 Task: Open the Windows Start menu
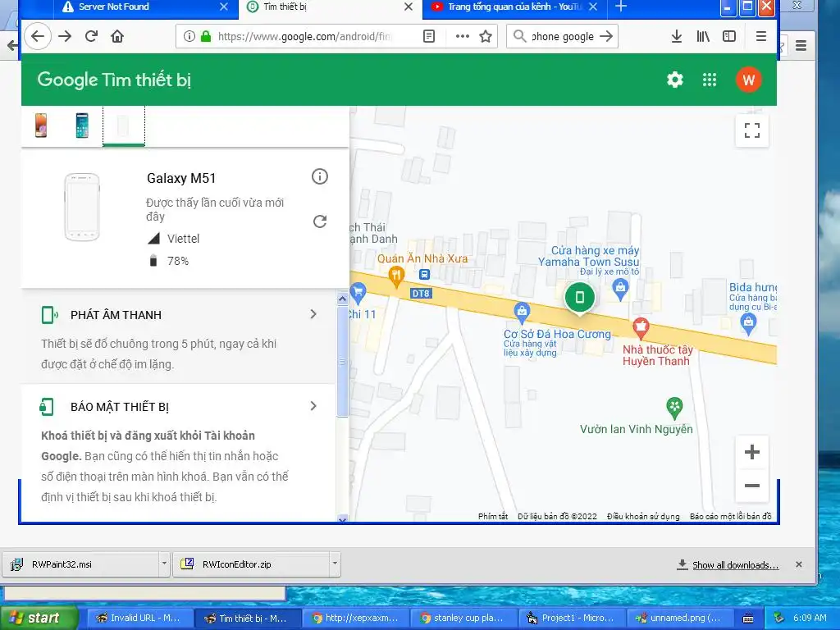click(x=39, y=618)
